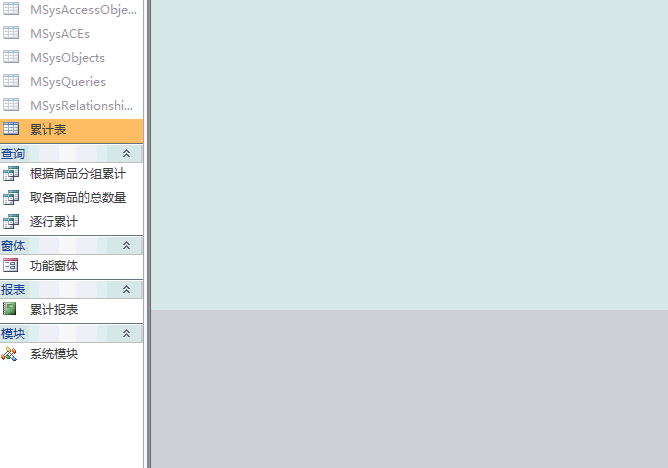Click the 累计表 table icon
Screen dimensions: 668x468
11,129
